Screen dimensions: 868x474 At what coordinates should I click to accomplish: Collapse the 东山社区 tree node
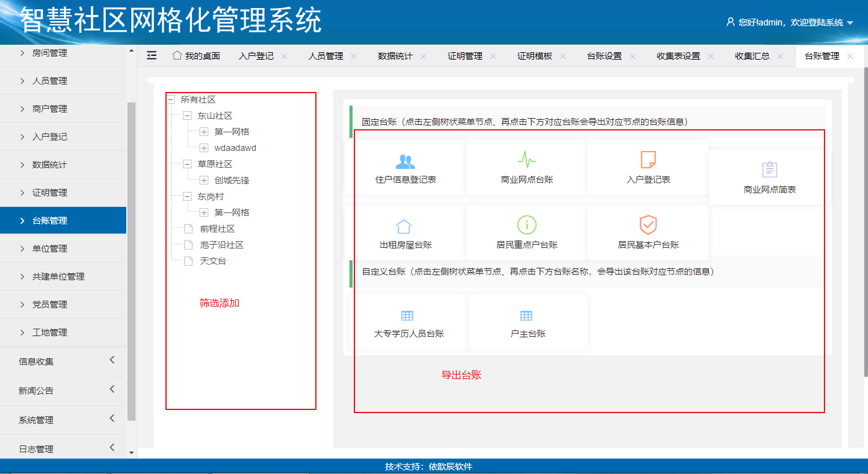pos(187,116)
